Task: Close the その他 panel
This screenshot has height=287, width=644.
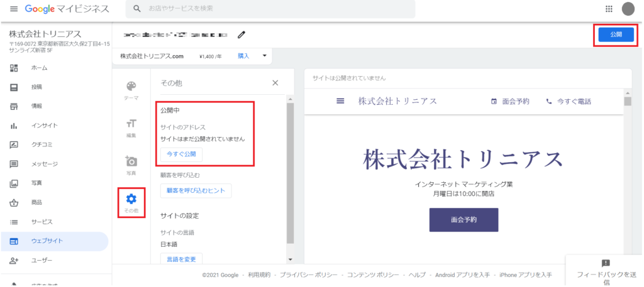Action: coord(275,83)
